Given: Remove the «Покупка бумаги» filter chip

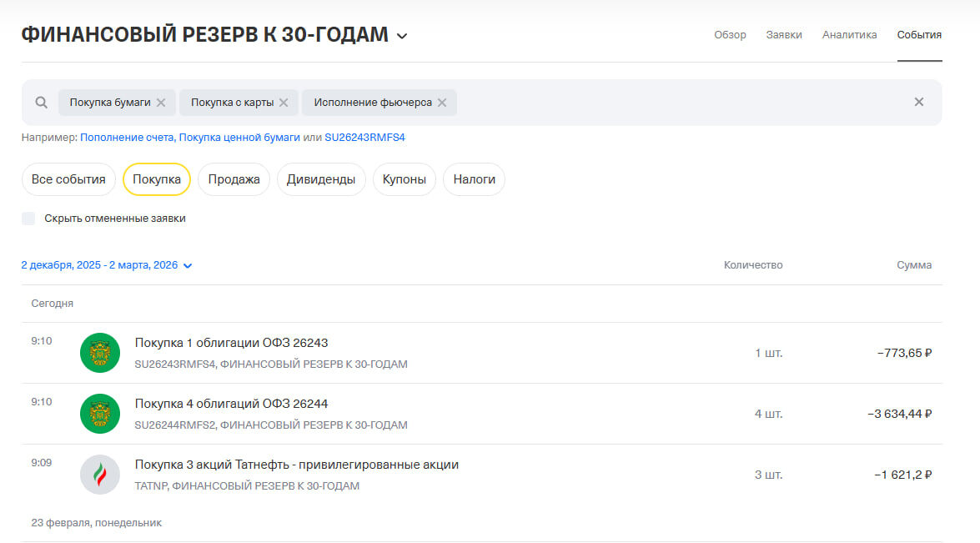Looking at the screenshot, I should click(162, 102).
